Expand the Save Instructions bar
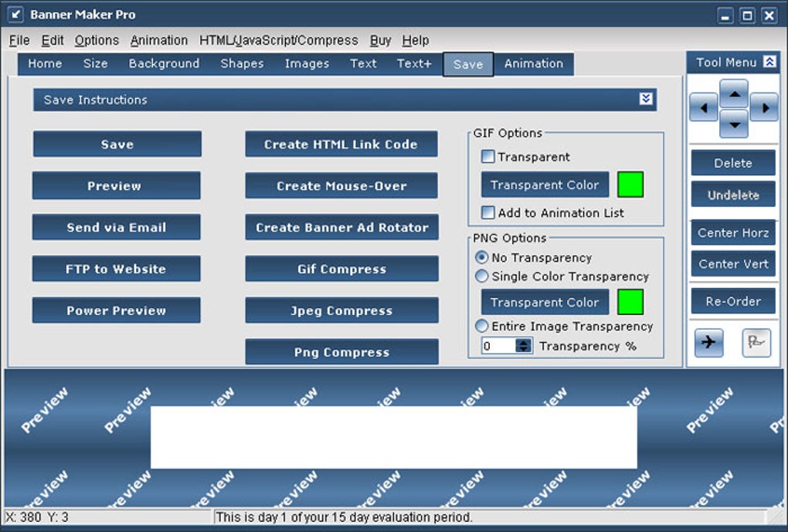This screenshot has height=532, width=788. coord(646,99)
